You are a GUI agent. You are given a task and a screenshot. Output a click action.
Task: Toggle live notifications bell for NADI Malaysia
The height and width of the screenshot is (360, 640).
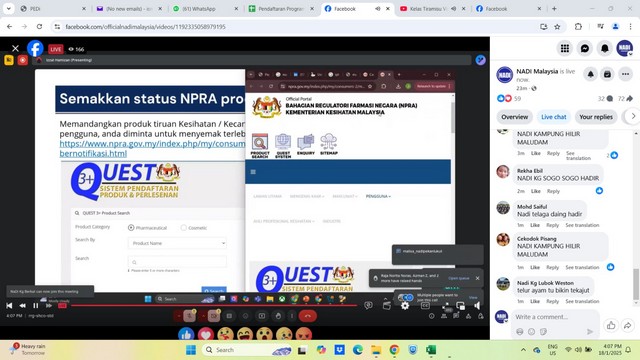pyautogui.click(x=591, y=74)
